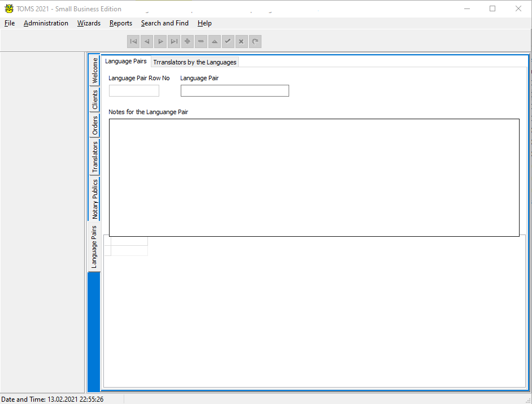Edit the current record
Viewport: 532px width, 404px height.
(x=214, y=41)
